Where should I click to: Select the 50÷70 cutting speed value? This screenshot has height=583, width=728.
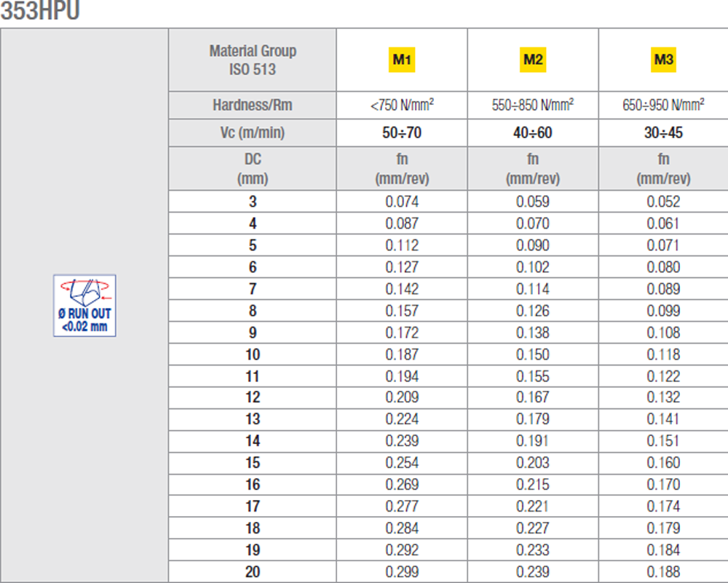click(x=402, y=132)
